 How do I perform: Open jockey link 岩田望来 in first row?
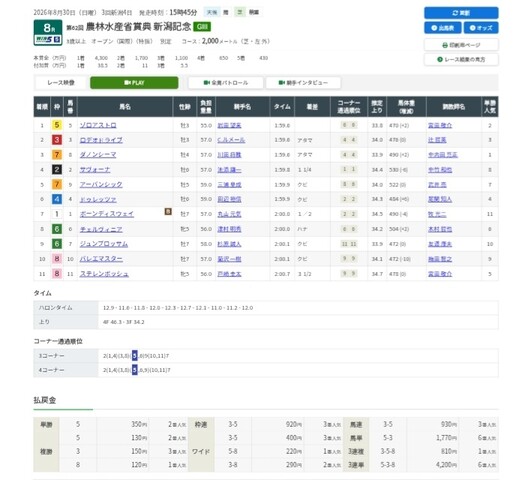point(229,125)
